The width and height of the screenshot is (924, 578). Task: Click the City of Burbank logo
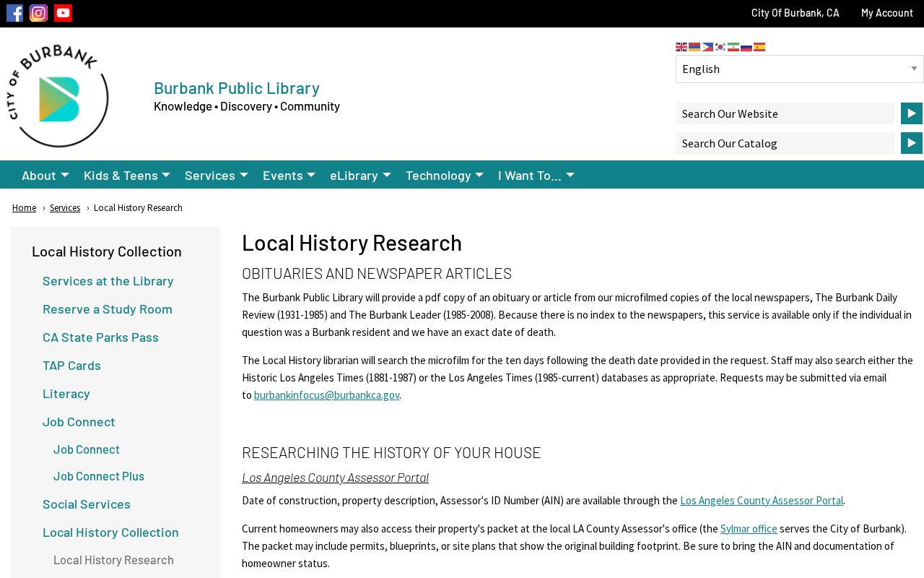click(x=58, y=96)
